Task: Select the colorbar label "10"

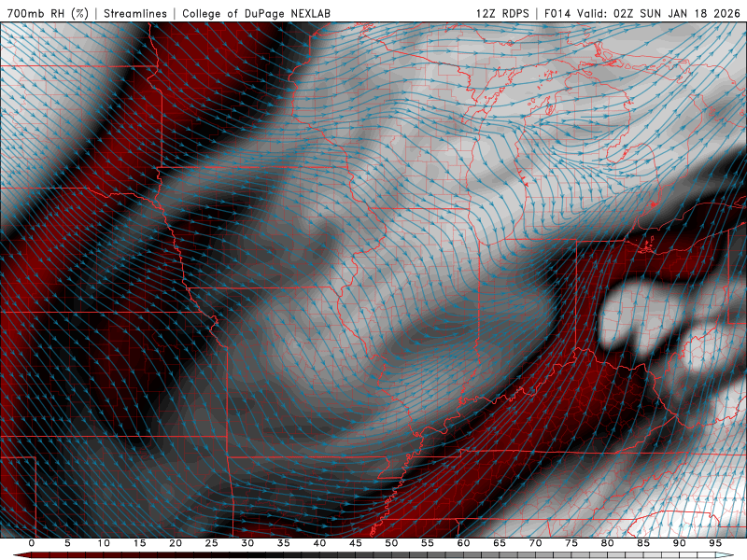Action: click(x=104, y=543)
